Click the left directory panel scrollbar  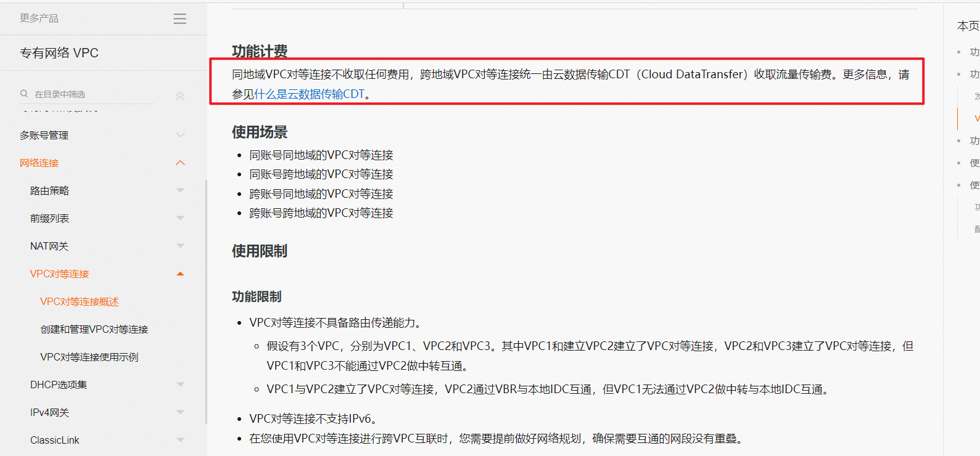pyautogui.click(x=206, y=302)
